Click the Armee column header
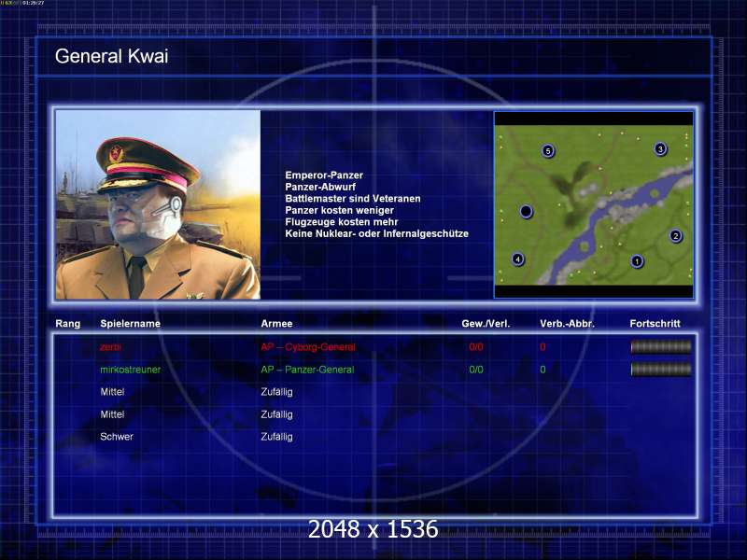Screen dimensions: 747x560 [x=276, y=324]
